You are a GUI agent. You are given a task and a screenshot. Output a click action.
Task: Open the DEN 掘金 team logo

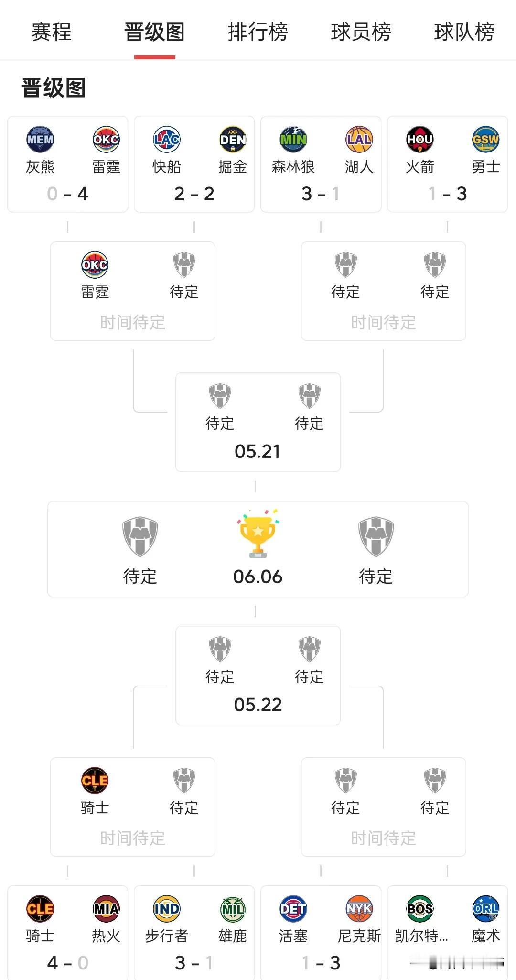(x=233, y=139)
